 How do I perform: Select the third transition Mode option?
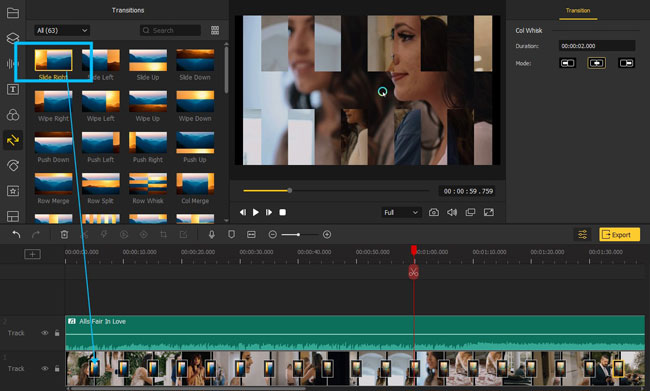pos(626,63)
